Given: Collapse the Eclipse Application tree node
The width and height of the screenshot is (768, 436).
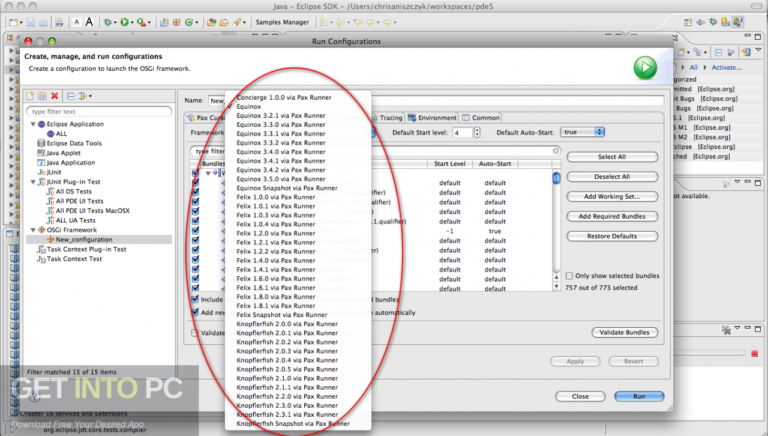Looking at the screenshot, I should (x=32, y=123).
